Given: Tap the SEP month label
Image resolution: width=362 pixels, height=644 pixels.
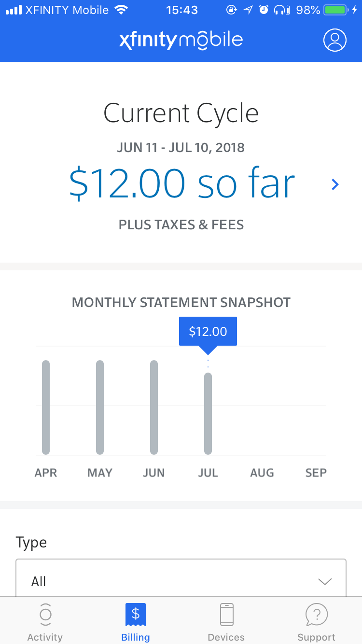Looking at the screenshot, I should tap(316, 473).
